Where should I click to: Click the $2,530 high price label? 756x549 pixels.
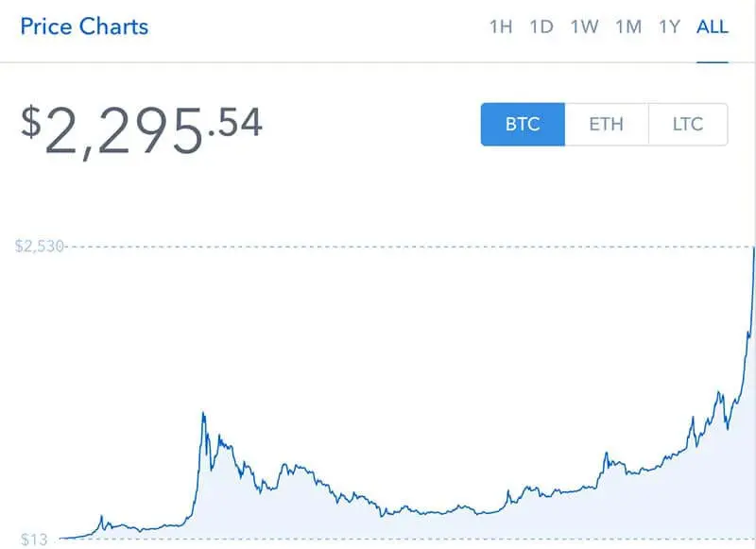click(x=40, y=247)
